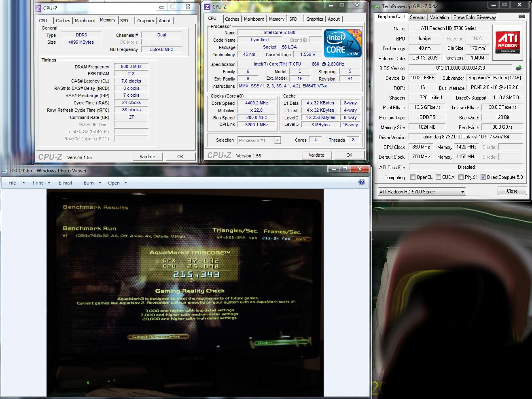Click OK in the memory CPU-Z window
Image resolution: width=532 pixels, height=399 pixels.
pos(180,157)
